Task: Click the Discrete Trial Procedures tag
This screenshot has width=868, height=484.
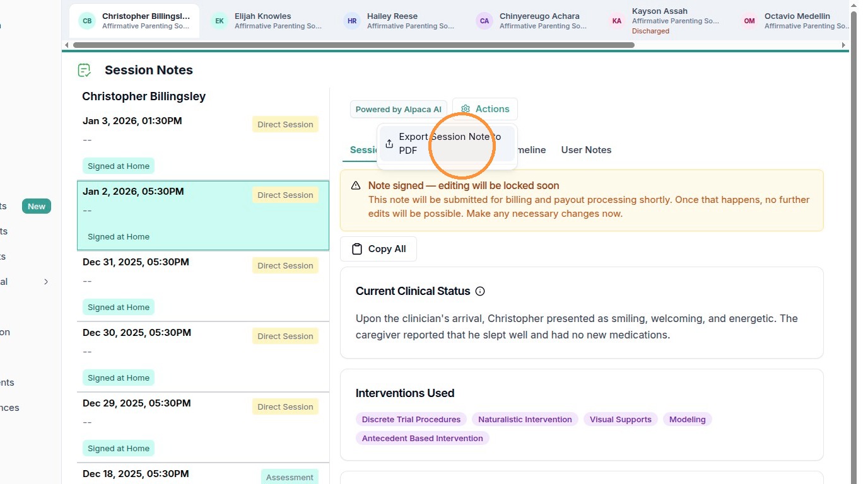Action: [x=412, y=419]
